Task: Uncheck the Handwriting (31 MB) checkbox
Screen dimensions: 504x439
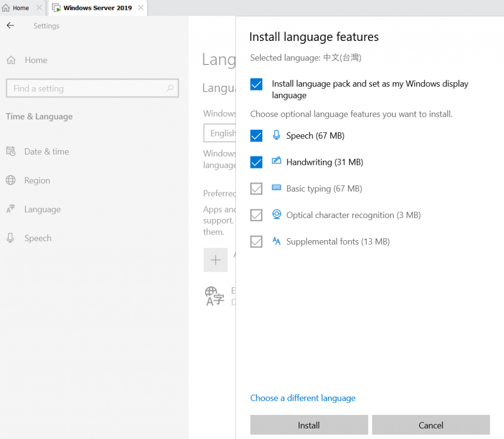Action: coord(256,162)
